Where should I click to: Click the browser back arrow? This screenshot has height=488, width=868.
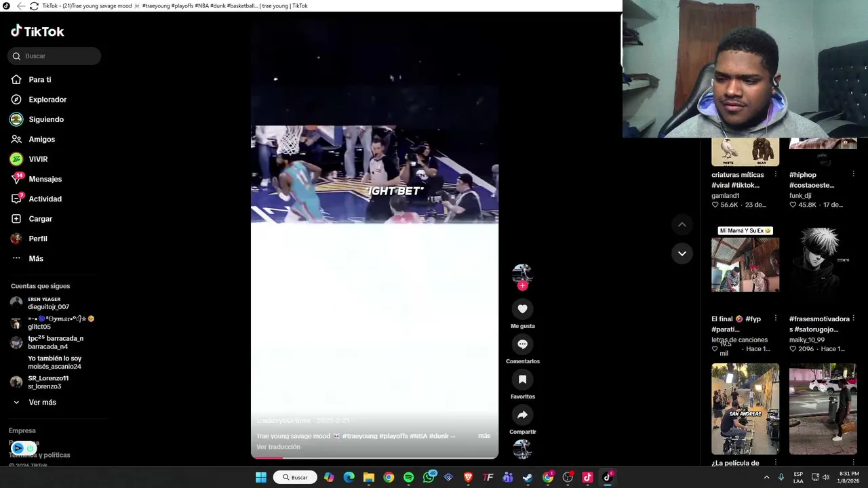20,6
